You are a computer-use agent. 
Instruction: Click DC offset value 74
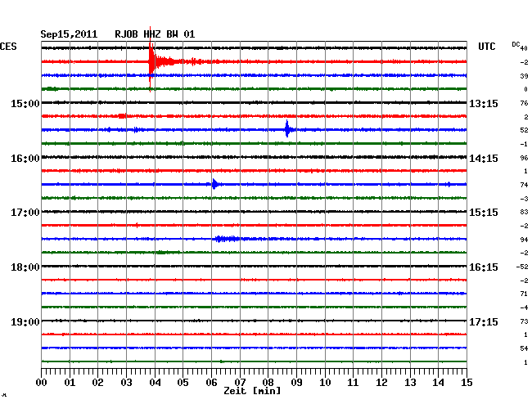524,185
